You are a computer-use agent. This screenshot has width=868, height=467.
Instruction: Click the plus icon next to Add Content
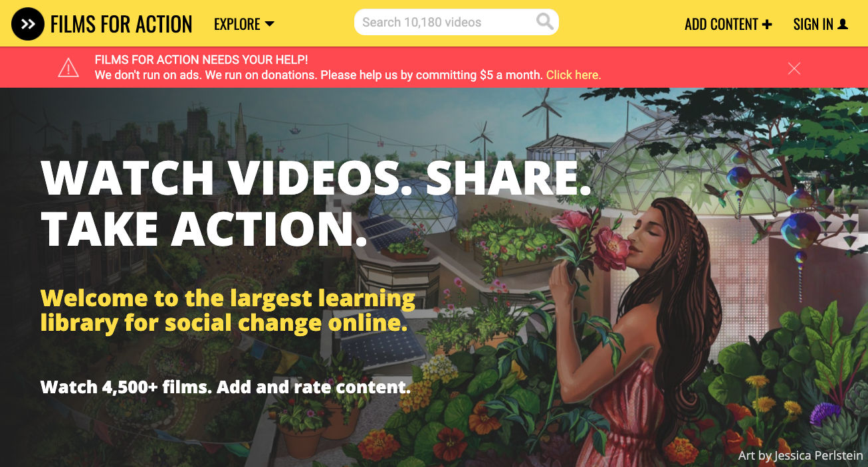767,25
